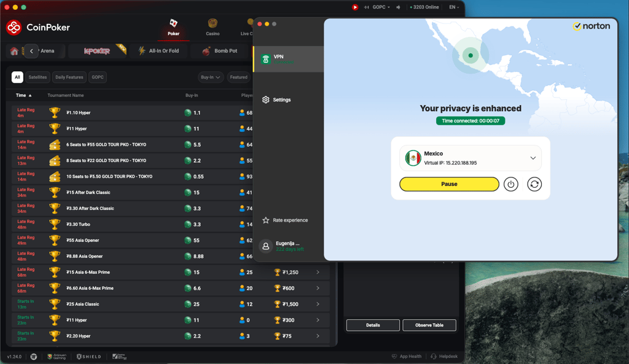Screen dimensions: 629x364
Task: Click ticket icon for 8 Seats GOLD TOUR
Action: coord(55,161)
